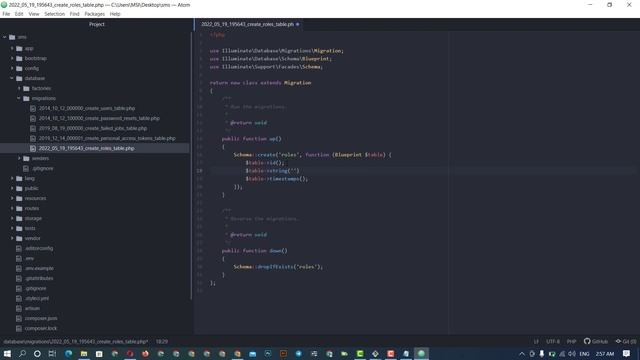This screenshot has height=360, width=640.
Task: Open Task View in the taskbar
Action: [52, 353]
